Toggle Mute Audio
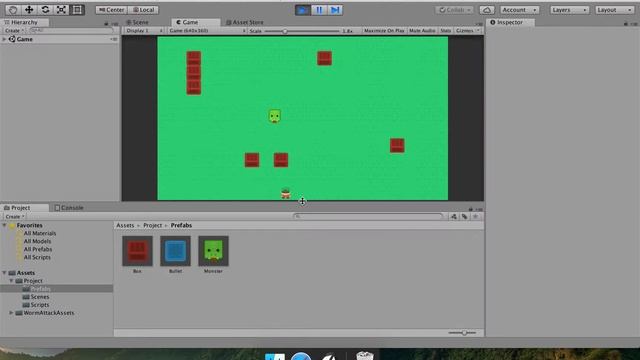Screen dimensions: 640x360 (422, 31)
